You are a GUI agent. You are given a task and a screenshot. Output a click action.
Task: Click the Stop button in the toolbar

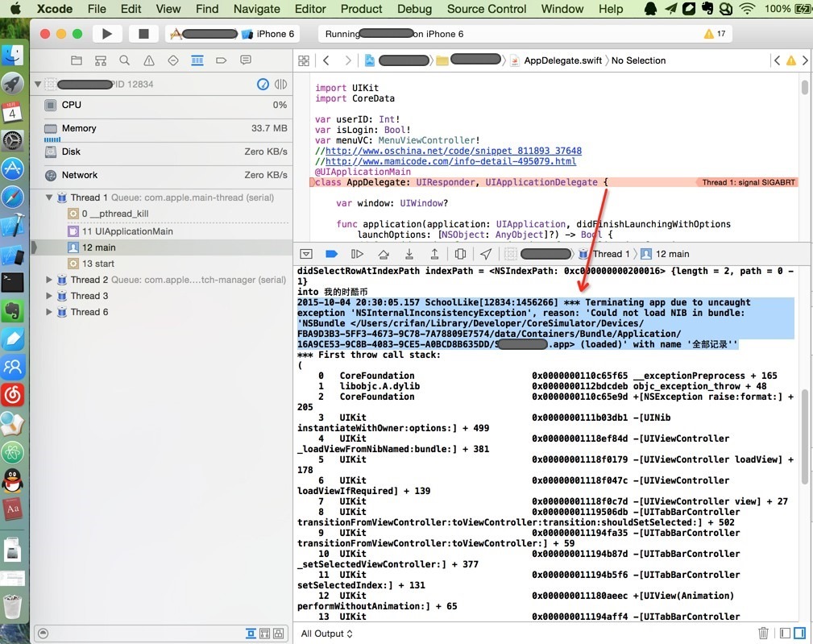click(143, 34)
